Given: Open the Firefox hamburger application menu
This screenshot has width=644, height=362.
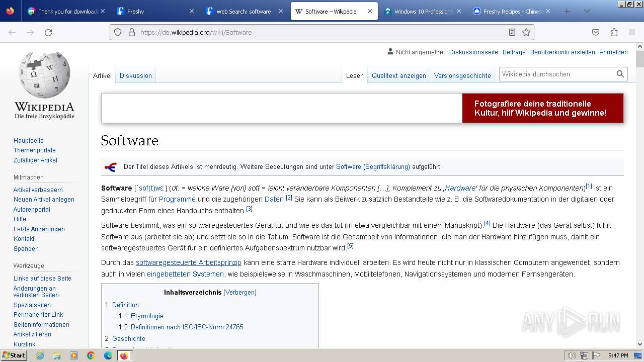Looking at the screenshot, I should 632,32.
